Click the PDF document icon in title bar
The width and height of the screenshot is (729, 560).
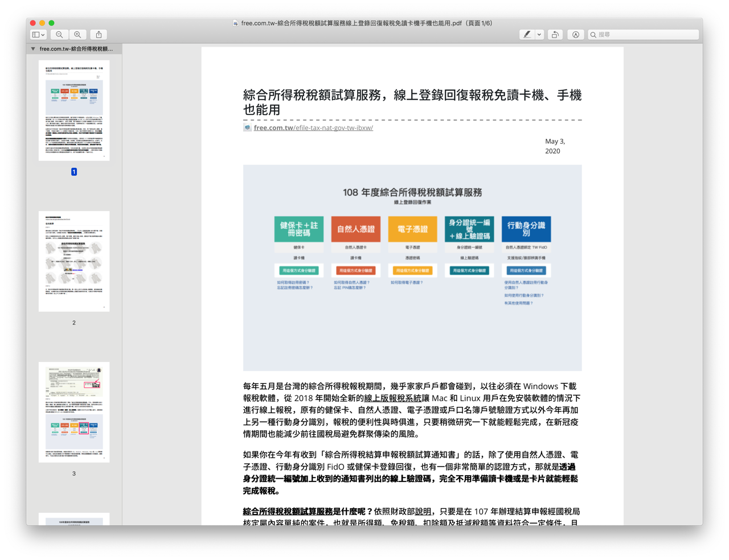[x=235, y=23]
